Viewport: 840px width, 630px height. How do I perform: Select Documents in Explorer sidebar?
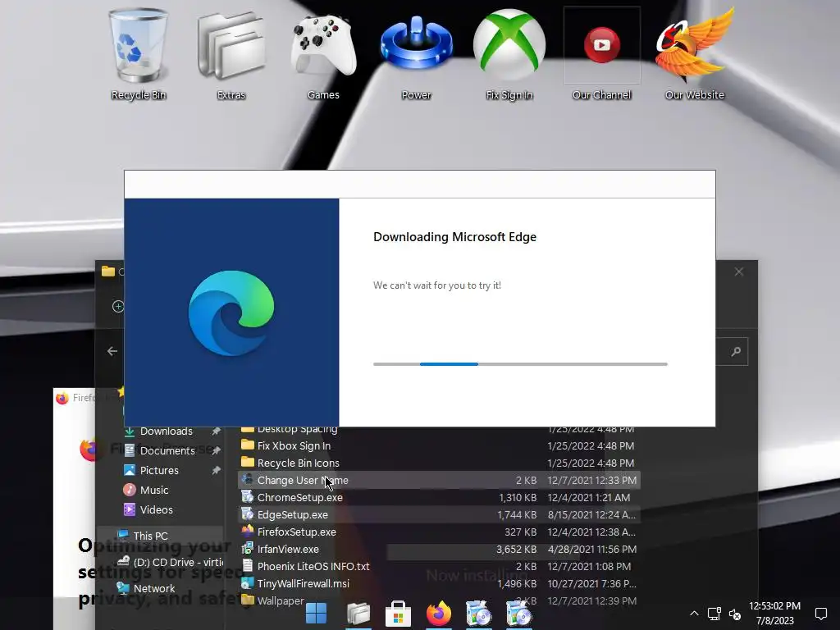167,450
